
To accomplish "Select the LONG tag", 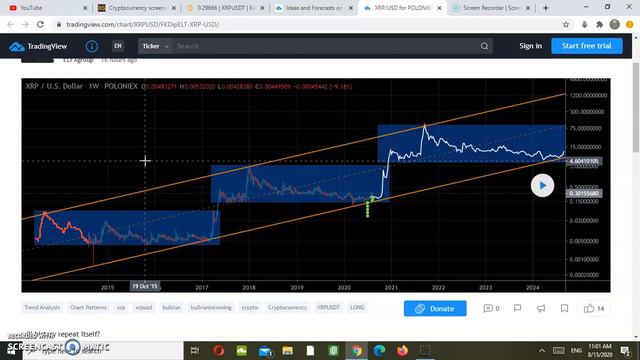I will coord(357,307).
